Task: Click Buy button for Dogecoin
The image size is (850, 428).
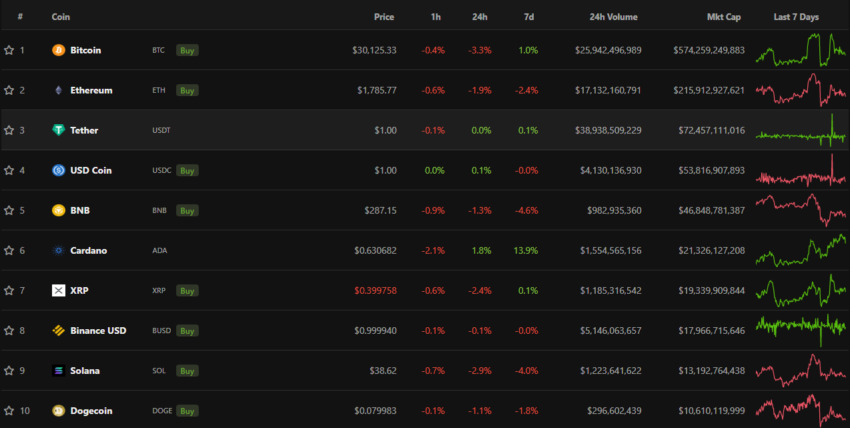Action: [x=187, y=411]
